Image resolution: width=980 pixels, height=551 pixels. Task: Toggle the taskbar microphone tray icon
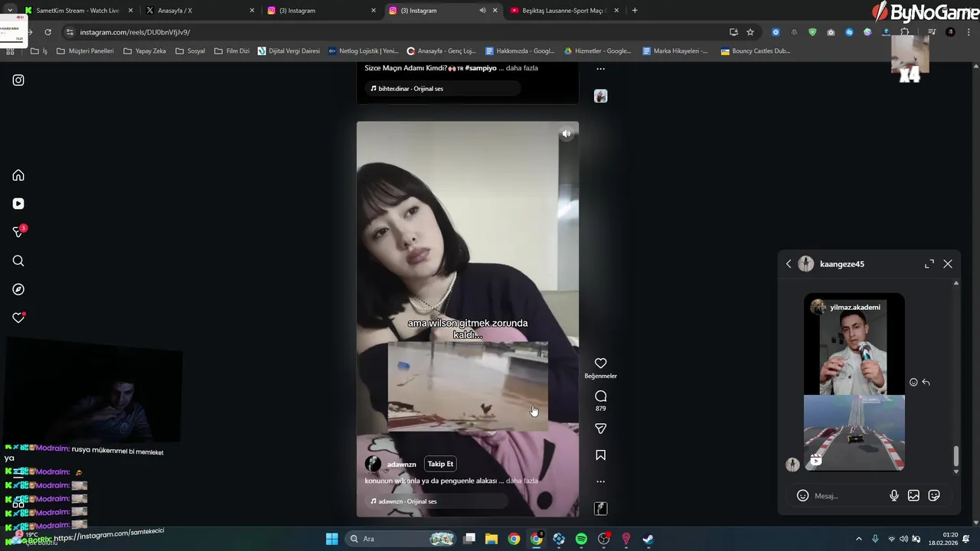point(875,539)
